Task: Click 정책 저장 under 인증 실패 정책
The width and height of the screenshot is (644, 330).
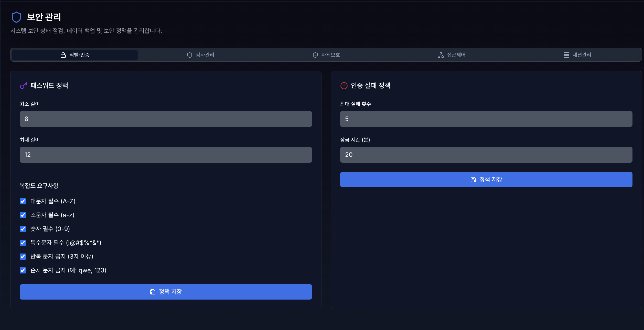Action: 486,180
